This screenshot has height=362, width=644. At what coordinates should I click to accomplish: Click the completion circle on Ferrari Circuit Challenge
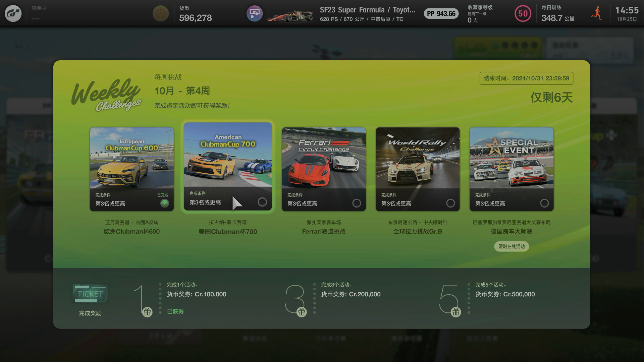[357, 203]
